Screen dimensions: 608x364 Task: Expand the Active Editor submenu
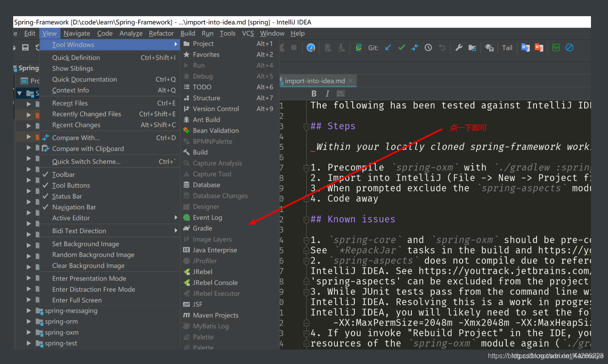click(110, 218)
